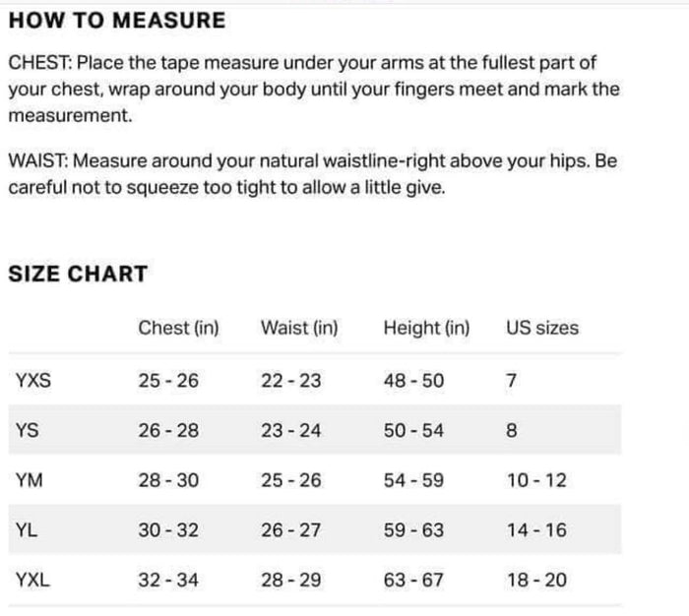
Task: Click the YM size row label
Action: coord(29,480)
